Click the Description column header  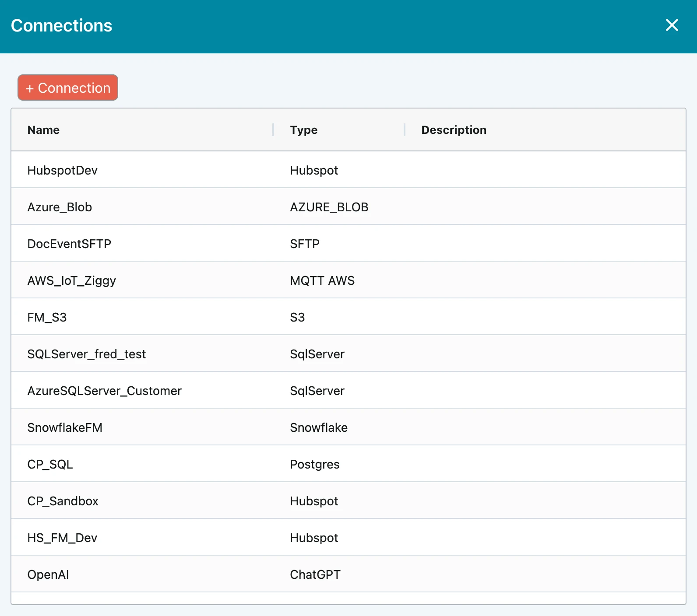(x=454, y=130)
